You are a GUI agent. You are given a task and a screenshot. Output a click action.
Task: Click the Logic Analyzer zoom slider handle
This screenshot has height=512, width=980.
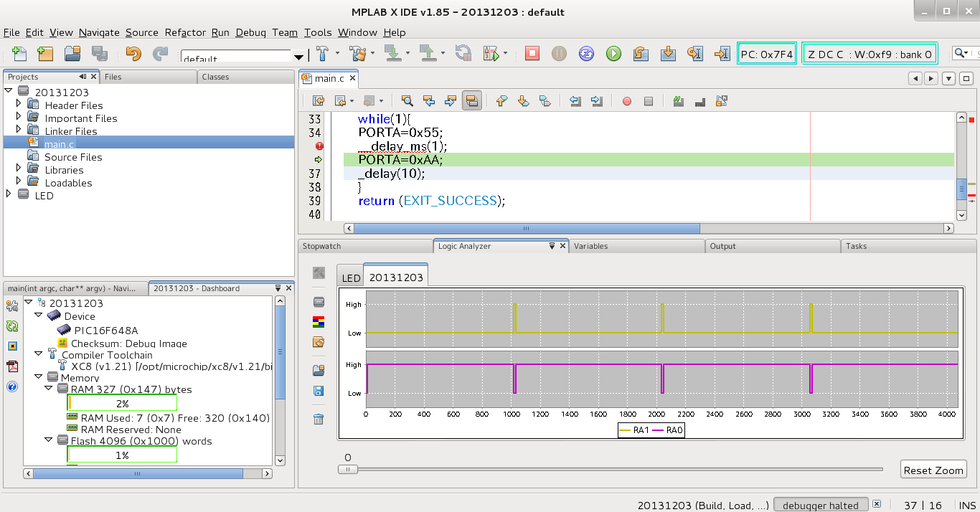(348, 469)
